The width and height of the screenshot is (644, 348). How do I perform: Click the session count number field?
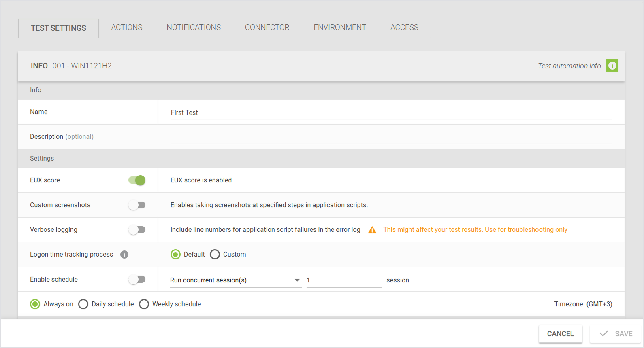coord(343,280)
